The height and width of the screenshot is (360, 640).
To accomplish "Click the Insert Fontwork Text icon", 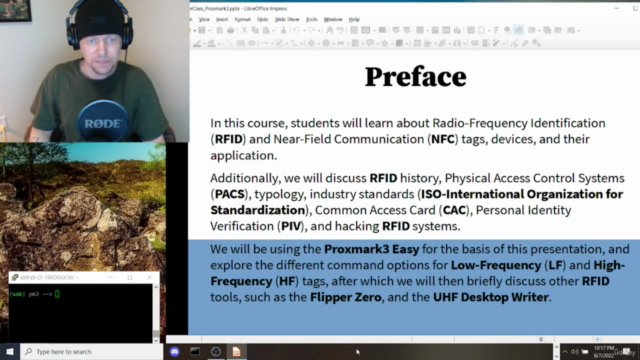I will tap(496, 30).
